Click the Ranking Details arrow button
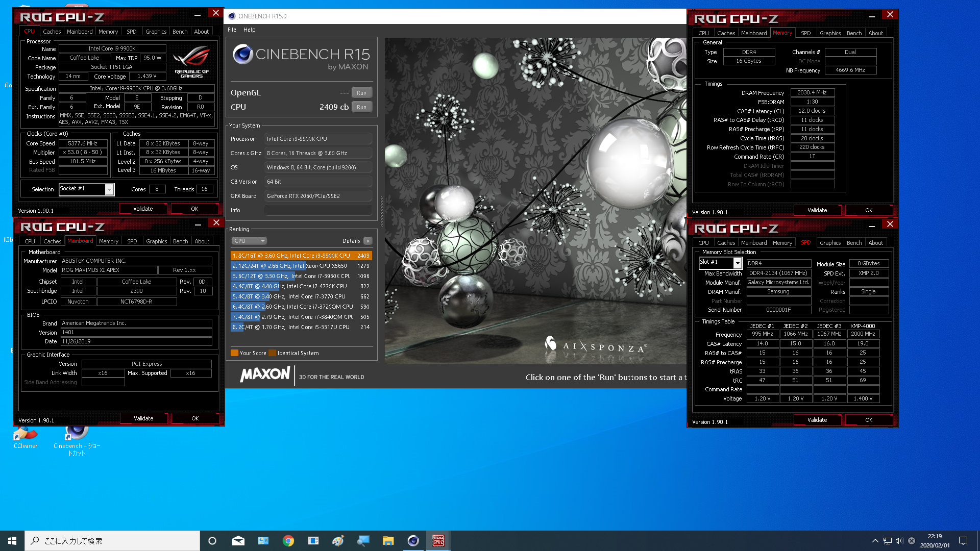The image size is (980, 551). point(368,241)
